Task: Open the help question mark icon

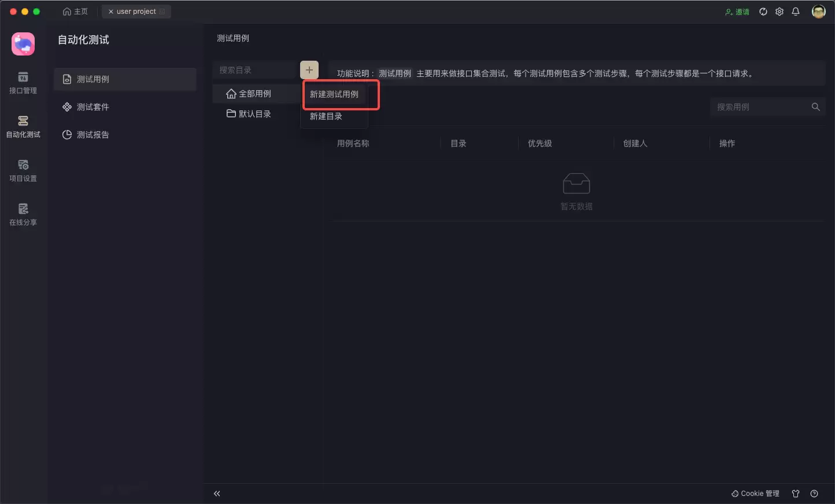Action: click(x=814, y=494)
